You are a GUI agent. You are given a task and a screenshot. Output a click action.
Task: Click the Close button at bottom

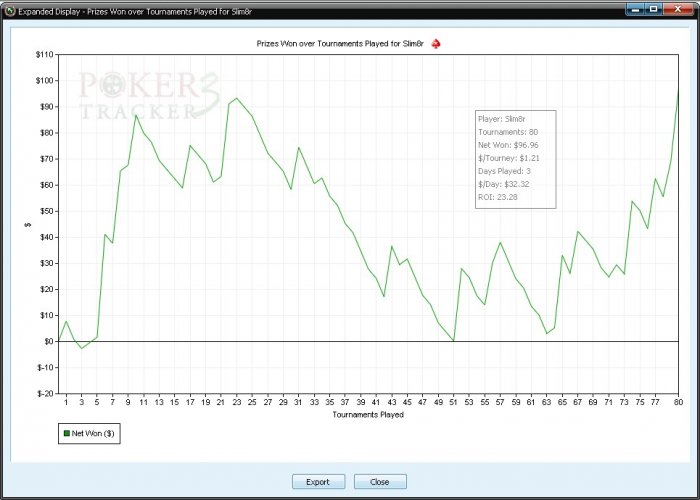[380, 482]
